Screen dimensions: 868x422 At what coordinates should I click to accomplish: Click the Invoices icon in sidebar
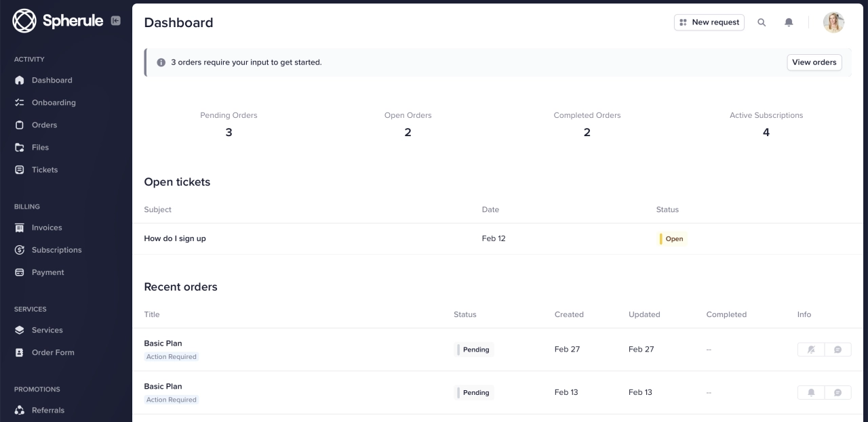coord(20,228)
